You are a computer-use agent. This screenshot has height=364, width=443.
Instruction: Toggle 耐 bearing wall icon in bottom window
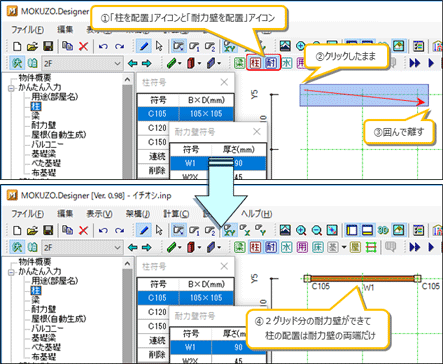coord(271,247)
